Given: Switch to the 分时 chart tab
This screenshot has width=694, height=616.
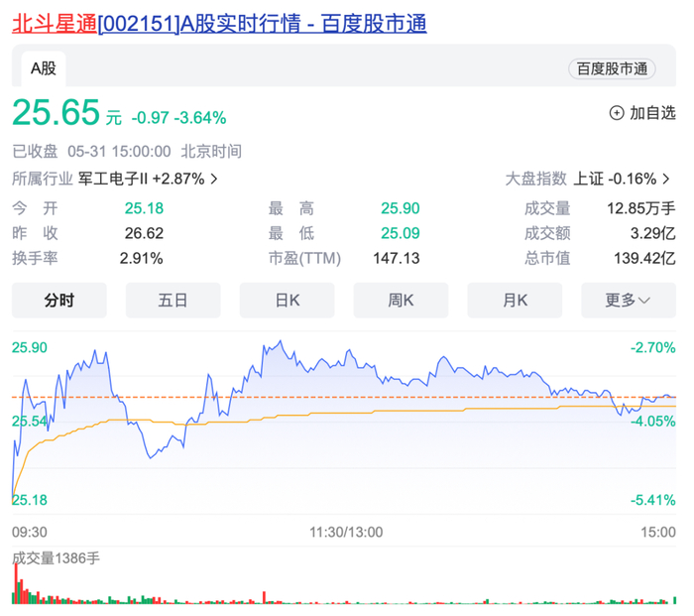Looking at the screenshot, I should click(59, 301).
